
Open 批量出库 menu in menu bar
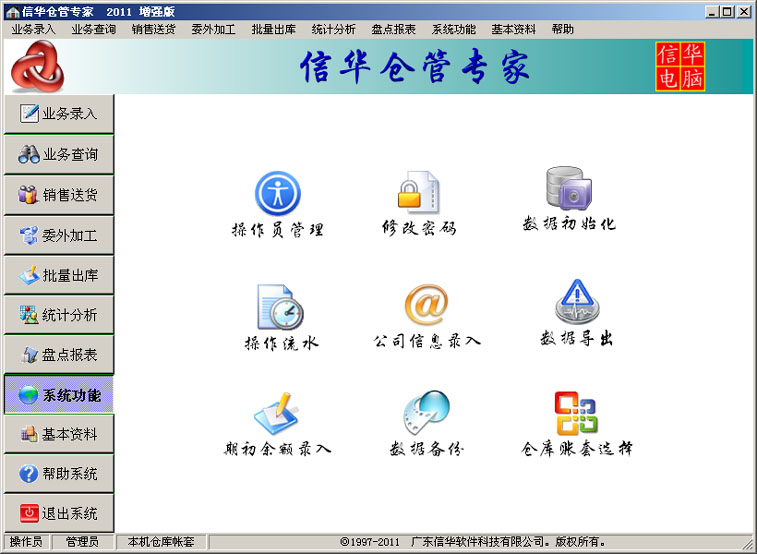tap(273, 29)
